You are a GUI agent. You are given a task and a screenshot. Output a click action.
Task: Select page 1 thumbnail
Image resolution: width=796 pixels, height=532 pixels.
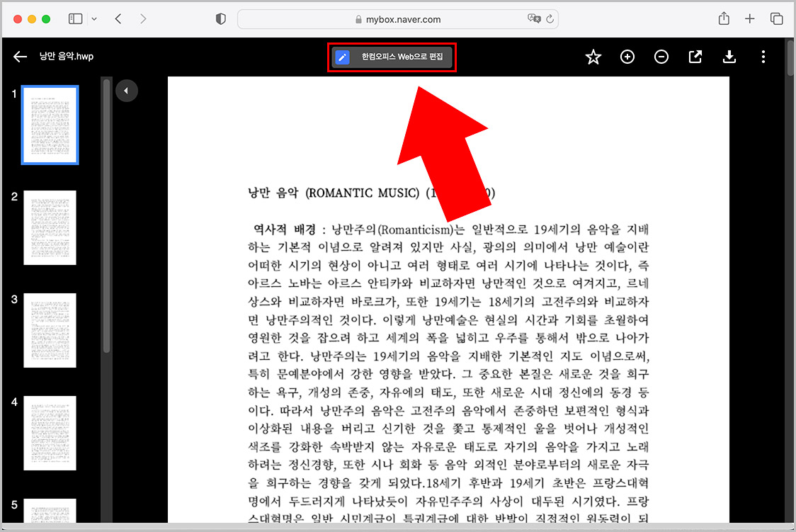50,125
